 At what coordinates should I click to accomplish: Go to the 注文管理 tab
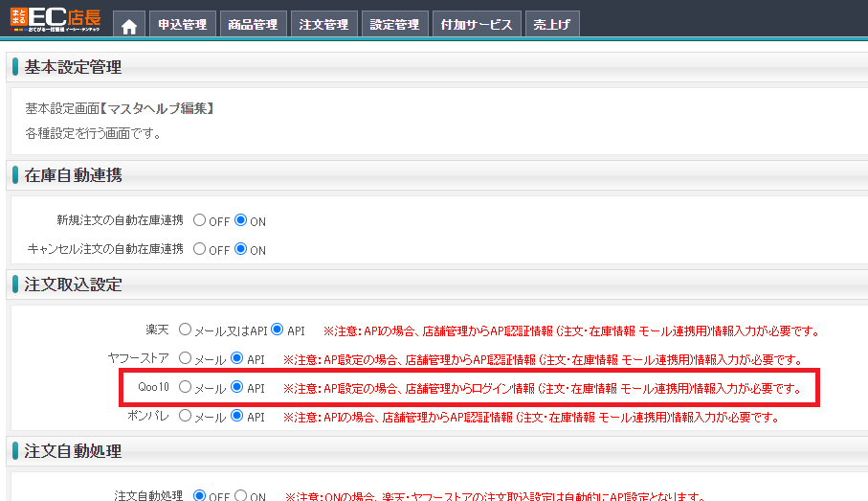[323, 25]
